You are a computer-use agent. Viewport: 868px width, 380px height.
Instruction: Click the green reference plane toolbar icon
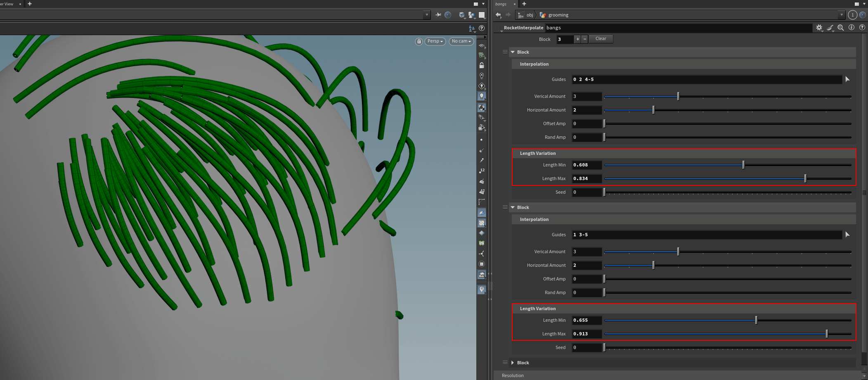(481, 55)
